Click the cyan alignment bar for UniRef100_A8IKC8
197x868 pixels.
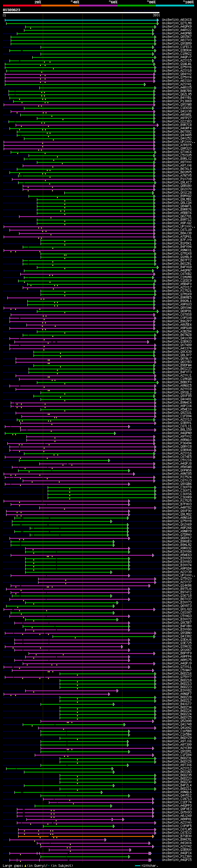81,20
